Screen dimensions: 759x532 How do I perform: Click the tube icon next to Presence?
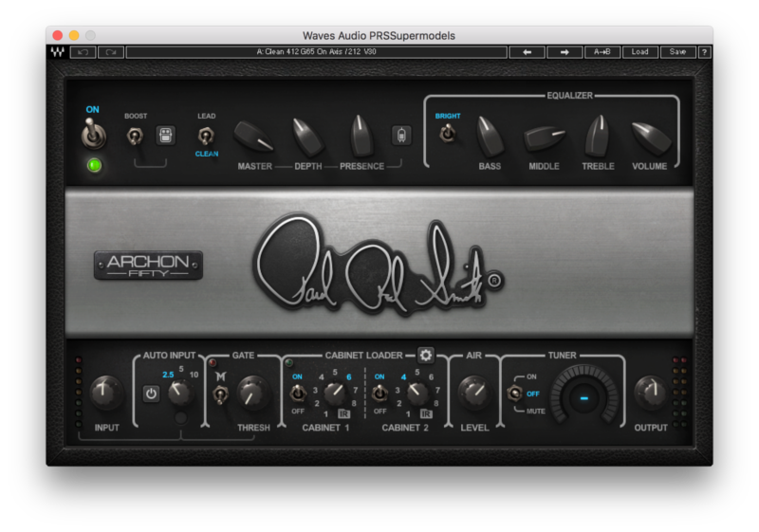coord(401,136)
